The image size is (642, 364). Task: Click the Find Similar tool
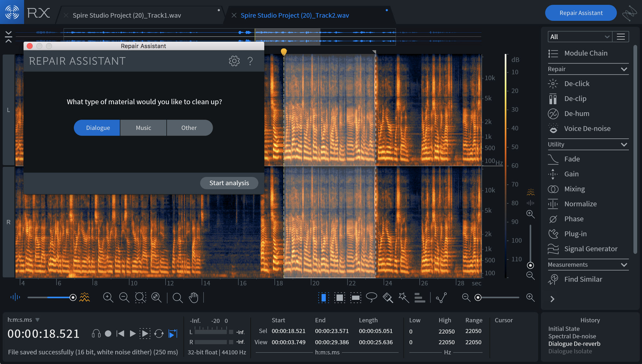pos(583,279)
